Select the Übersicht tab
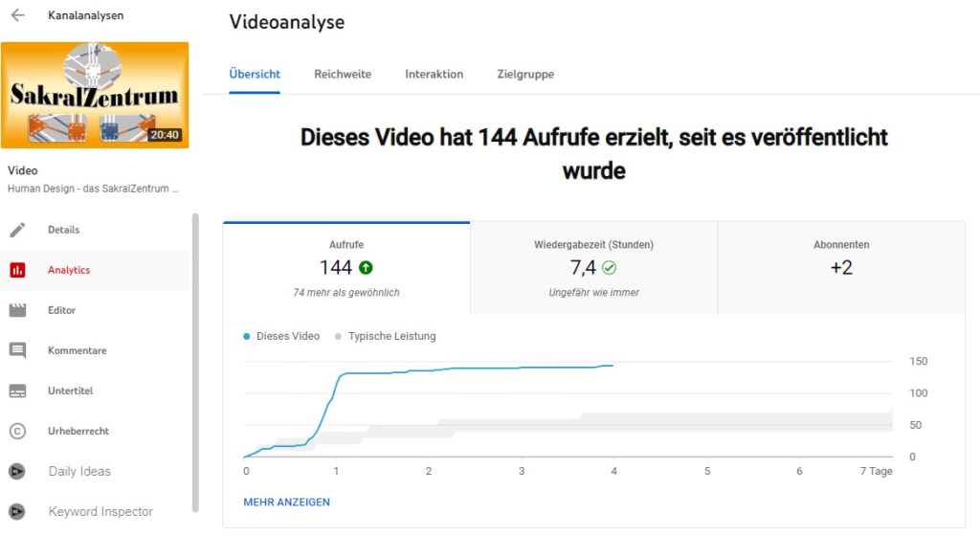This screenshot has width=980, height=536. point(255,74)
